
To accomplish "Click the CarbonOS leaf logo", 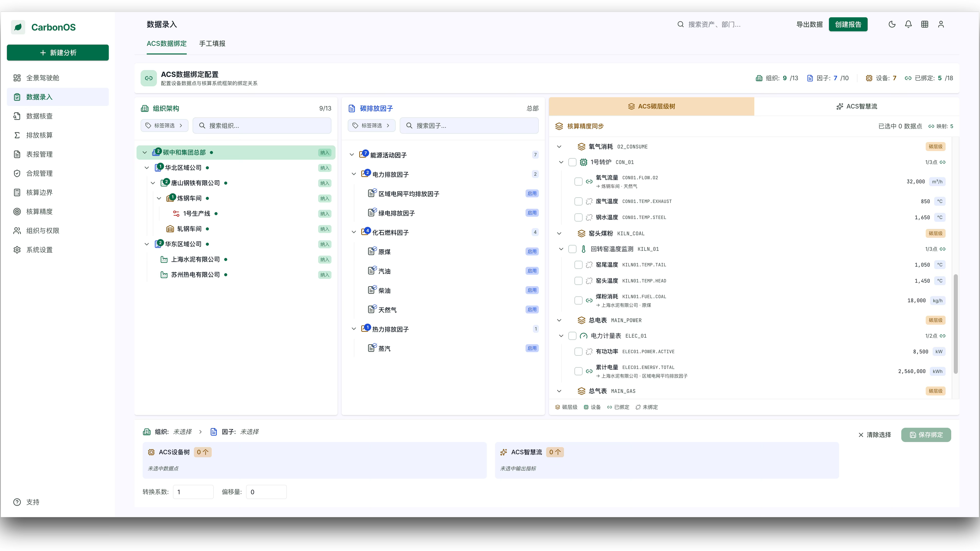I will click(x=18, y=27).
